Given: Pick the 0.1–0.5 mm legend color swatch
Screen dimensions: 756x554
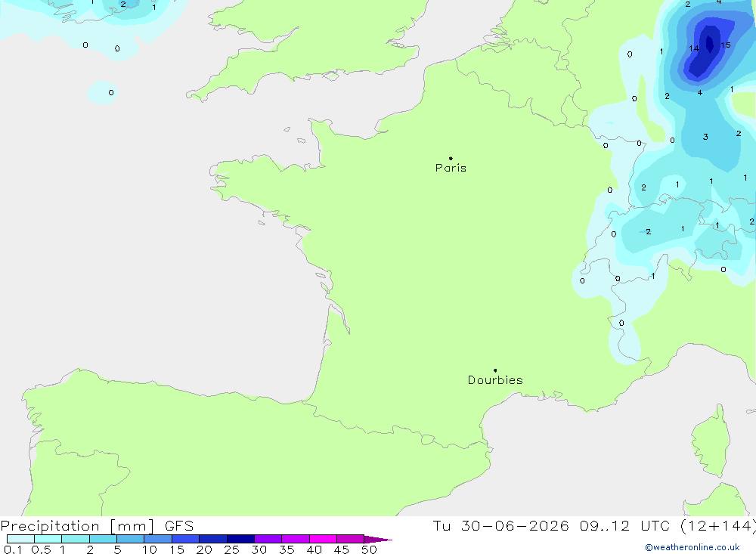Looking at the screenshot, I should point(20,539).
